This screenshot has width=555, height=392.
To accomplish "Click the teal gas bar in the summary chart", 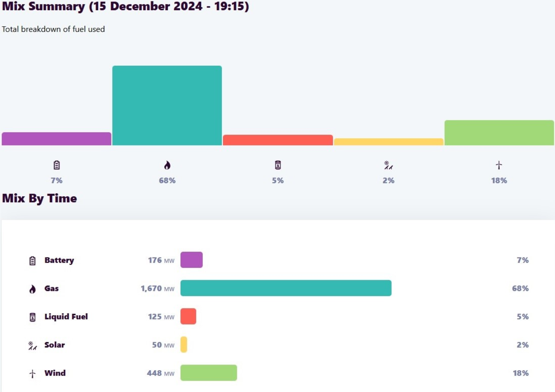I will coord(167,106).
